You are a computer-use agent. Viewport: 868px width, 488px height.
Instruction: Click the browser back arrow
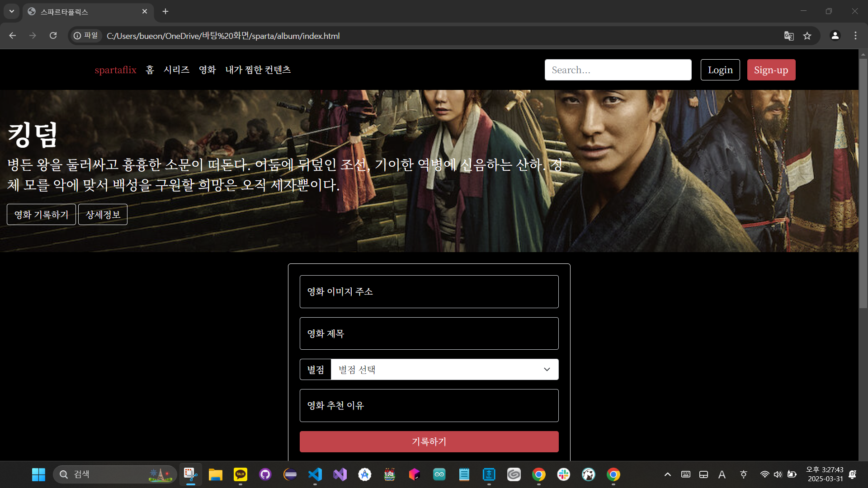[12, 36]
